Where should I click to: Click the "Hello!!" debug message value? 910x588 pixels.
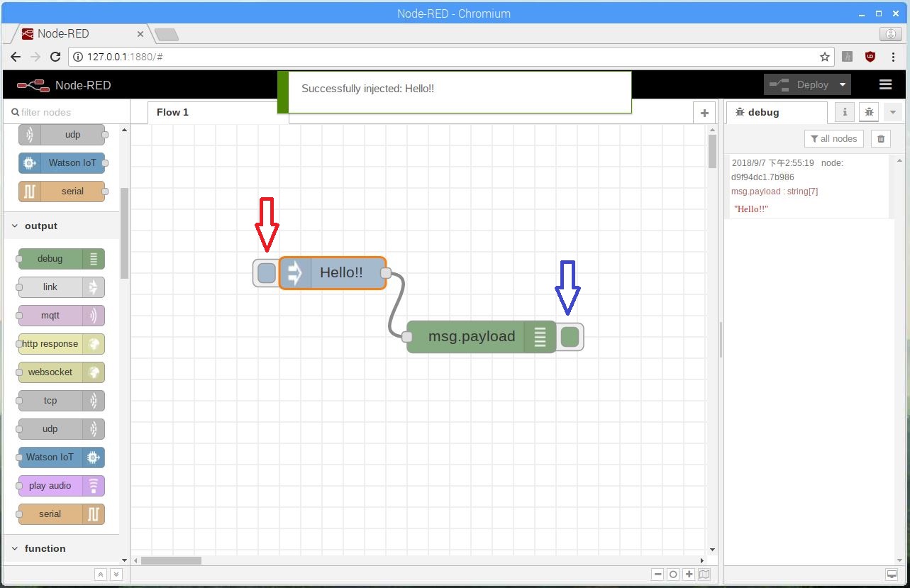pyautogui.click(x=752, y=209)
